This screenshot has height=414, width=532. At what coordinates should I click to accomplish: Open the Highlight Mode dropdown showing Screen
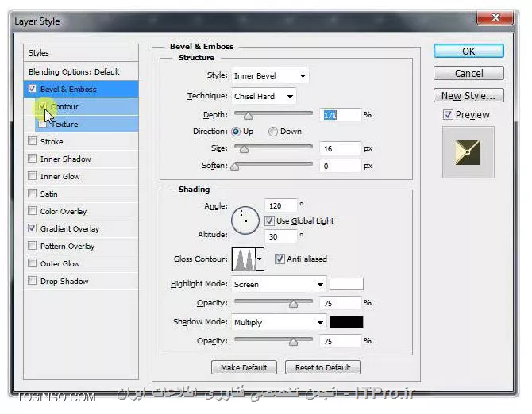(x=279, y=284)
